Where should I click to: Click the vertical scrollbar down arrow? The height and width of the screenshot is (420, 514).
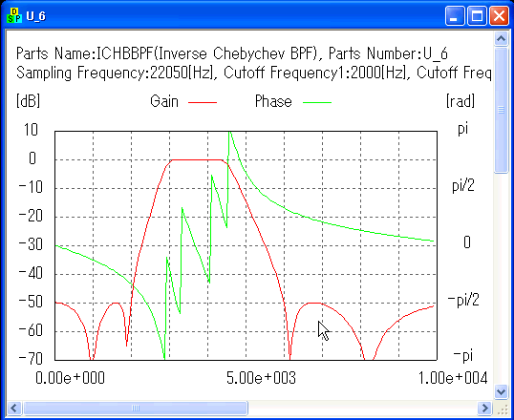coord(501,391)
